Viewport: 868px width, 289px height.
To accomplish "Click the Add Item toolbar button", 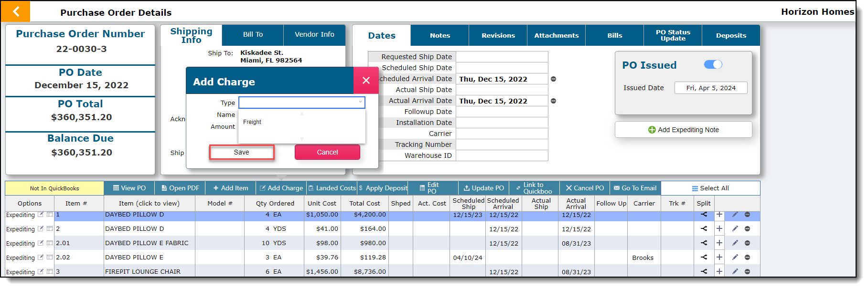I will (230, 188).
